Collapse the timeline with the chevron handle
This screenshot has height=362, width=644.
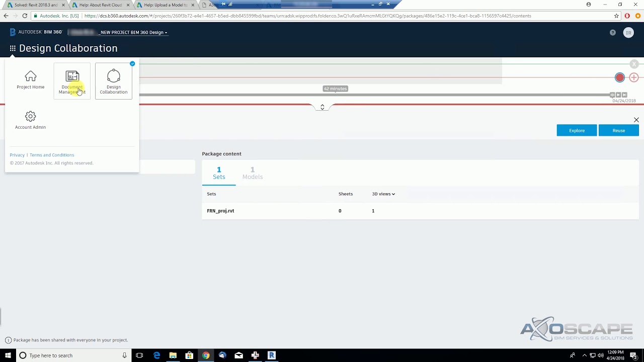pyautogui.click(x=323, y=107)
